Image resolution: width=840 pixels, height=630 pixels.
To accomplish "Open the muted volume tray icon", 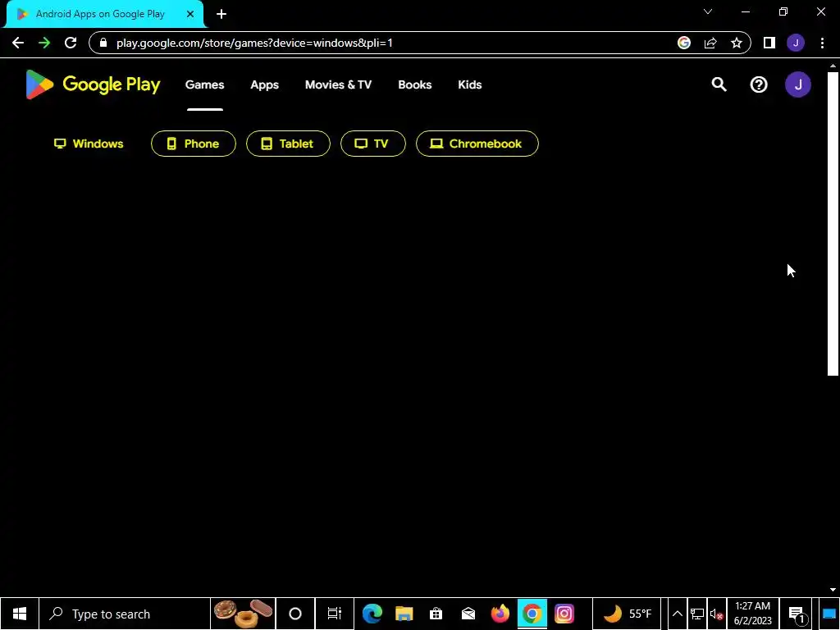I will click(716, 614).
